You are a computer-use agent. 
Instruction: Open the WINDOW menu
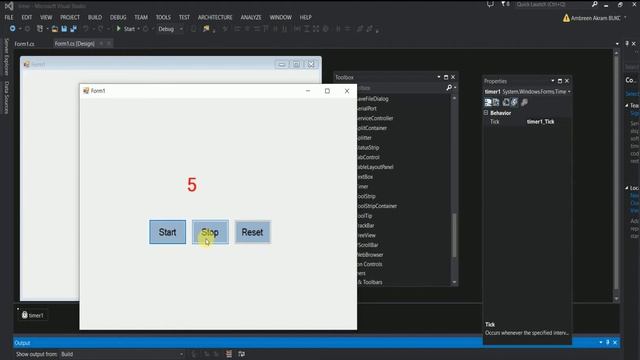click(x=280, y=17)
